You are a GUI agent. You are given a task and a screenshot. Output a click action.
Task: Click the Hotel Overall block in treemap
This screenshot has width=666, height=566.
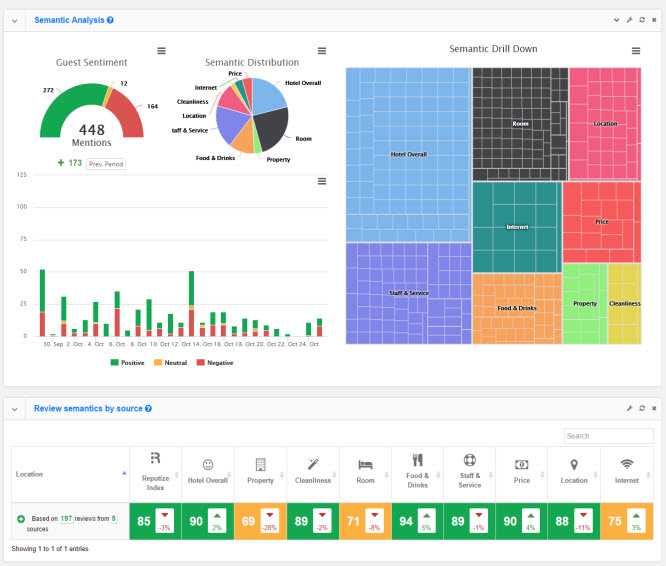pos(408,154)
